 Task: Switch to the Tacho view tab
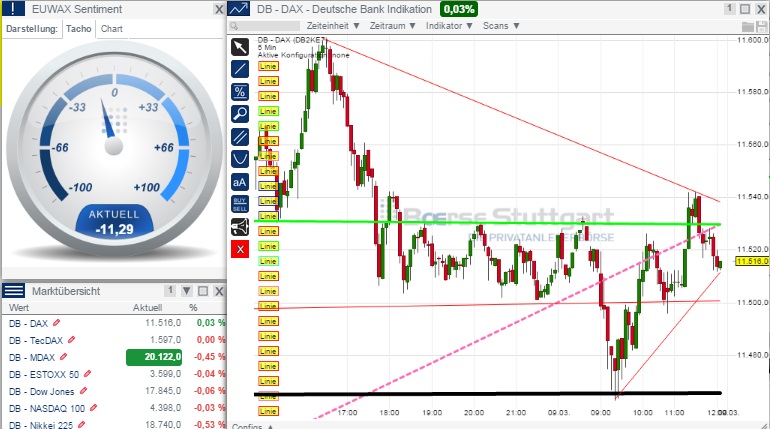pos(79,28)
